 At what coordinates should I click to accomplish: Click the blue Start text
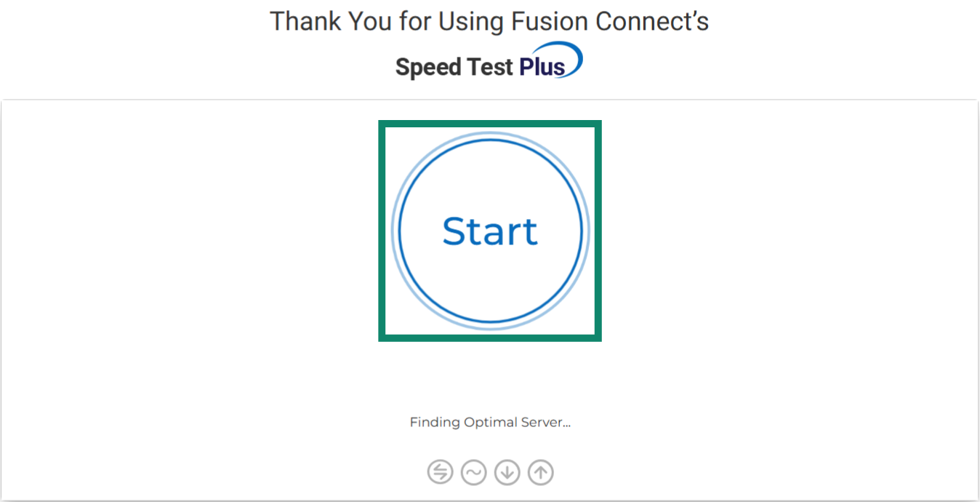click(489, 231)
